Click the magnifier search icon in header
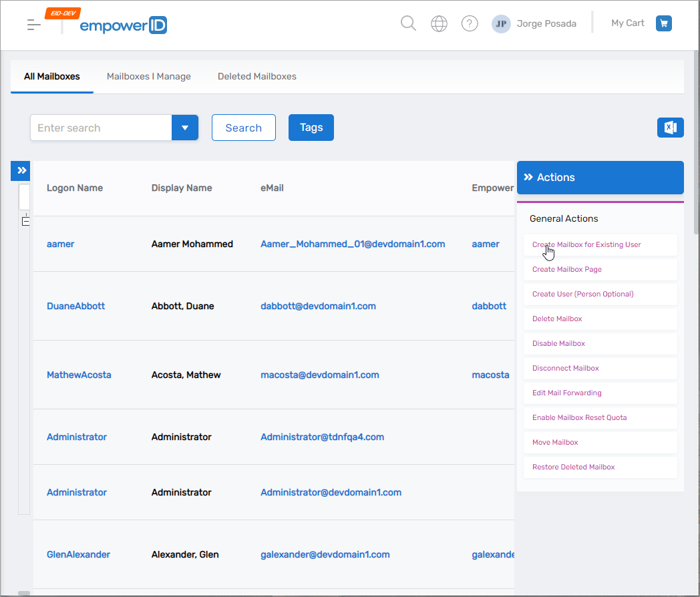The height and width of the screenshot is (597, 700). click(x=408, y=24)
